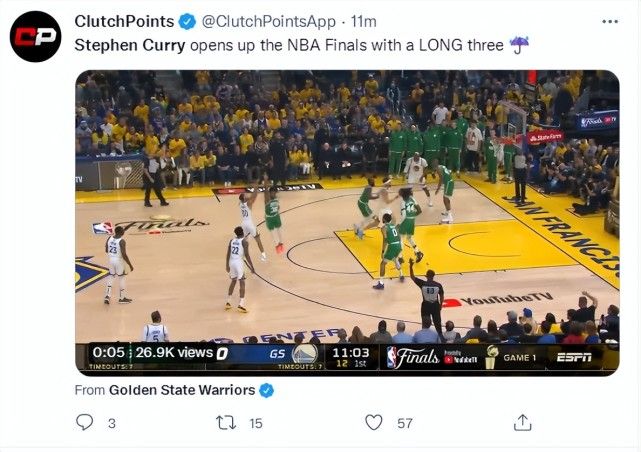Click the ClutchPoints CP profile avatar

(35, 37)
